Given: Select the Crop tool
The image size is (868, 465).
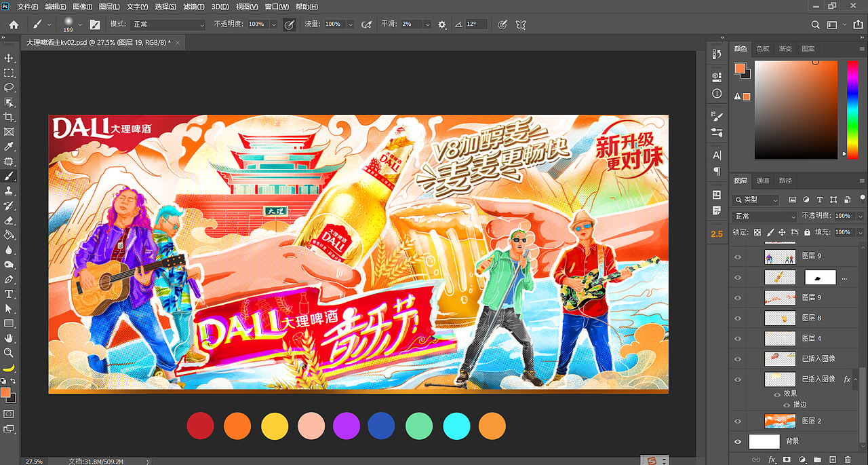Looking at the screenshot, I should tap(9, 117).
